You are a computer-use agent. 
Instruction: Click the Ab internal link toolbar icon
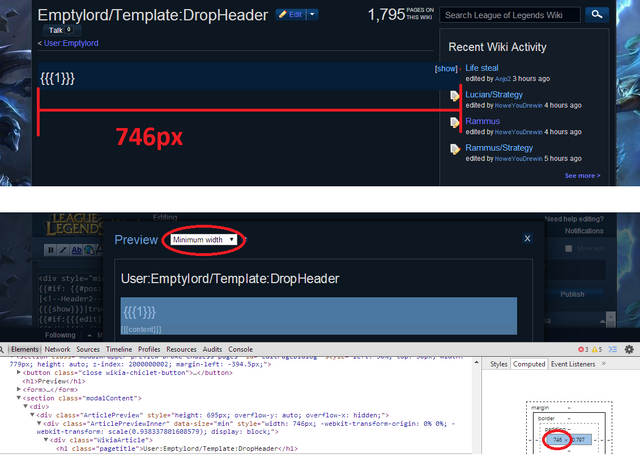pos(76,250)
